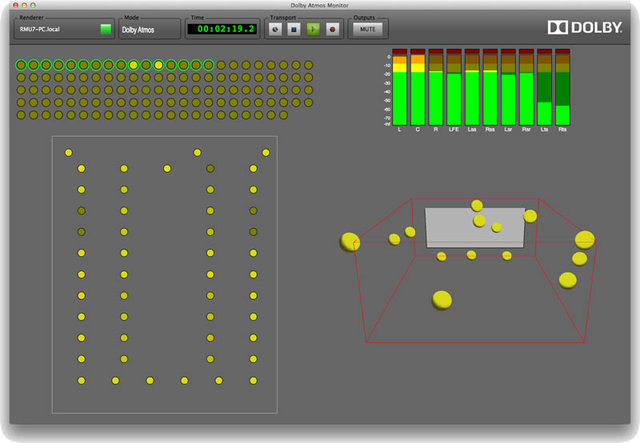Click the top-right corner speaker dot in room layout
The height and width of the screenshot is (443, 640).
(x=266, y=153)
